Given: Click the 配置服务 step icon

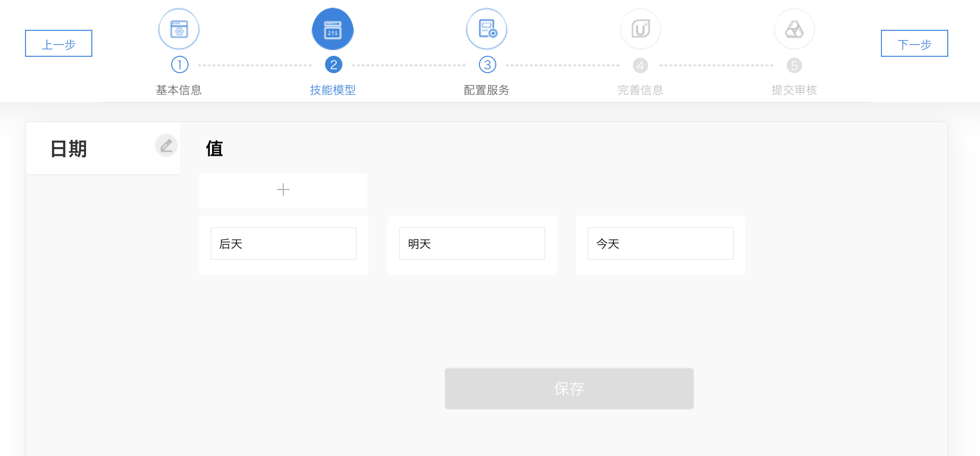Looking at the screenshot, I should (487, 29).
